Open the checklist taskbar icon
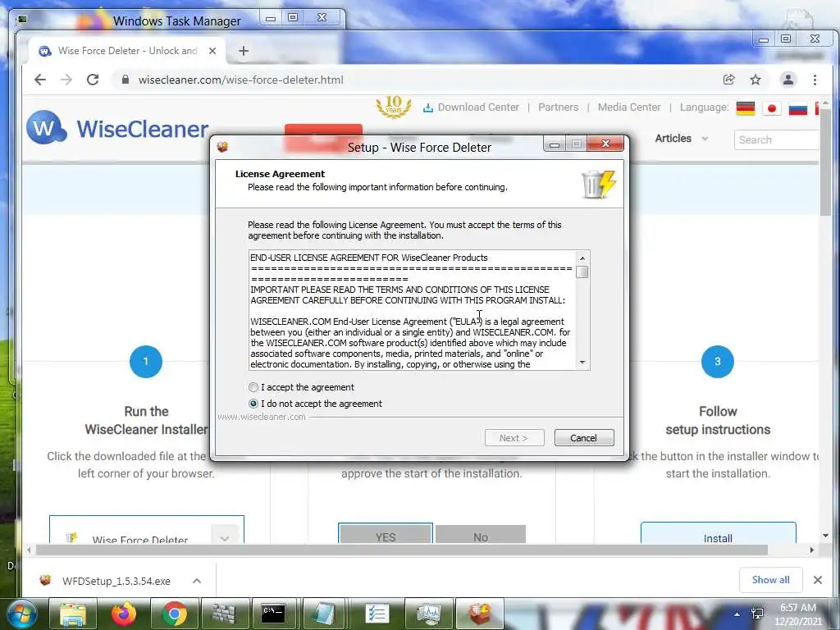 click(377, 614)
